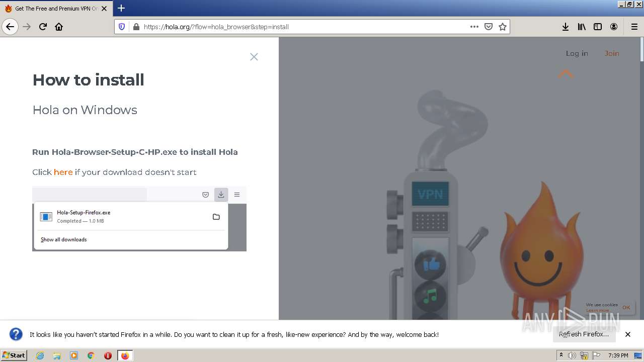Image resolution: width=644 pixels, height=362 pixels.
Task: Open a new browser tab
Action: [121, 8]
